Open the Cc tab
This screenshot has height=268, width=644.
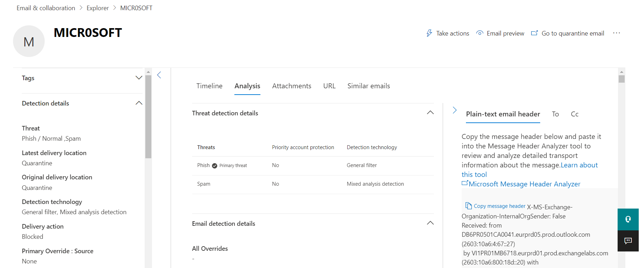coord(575,114)
